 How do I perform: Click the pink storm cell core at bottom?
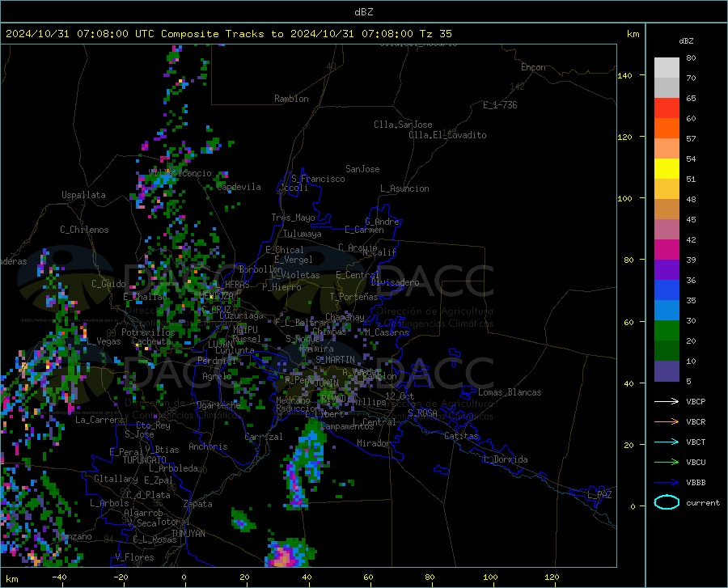point(284,556)
